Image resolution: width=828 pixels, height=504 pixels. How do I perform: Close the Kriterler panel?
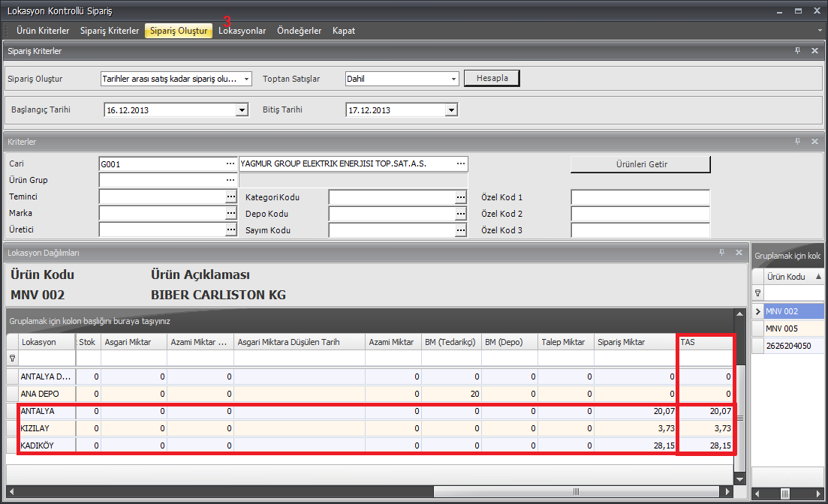pyautogui.click(x=814, y=142)
